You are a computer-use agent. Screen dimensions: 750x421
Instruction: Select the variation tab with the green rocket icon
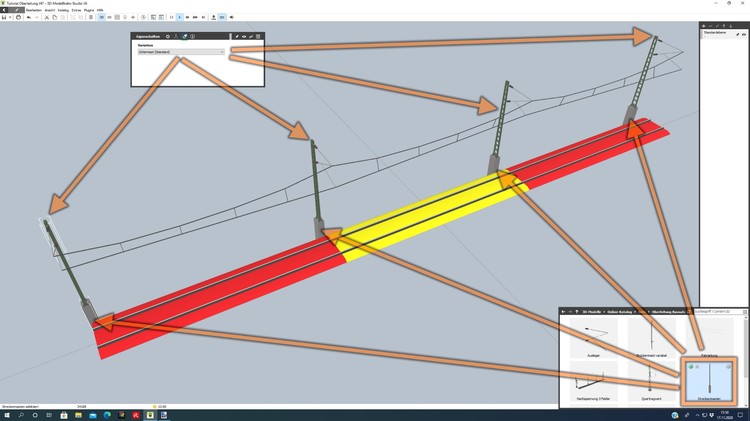[184, 36]
